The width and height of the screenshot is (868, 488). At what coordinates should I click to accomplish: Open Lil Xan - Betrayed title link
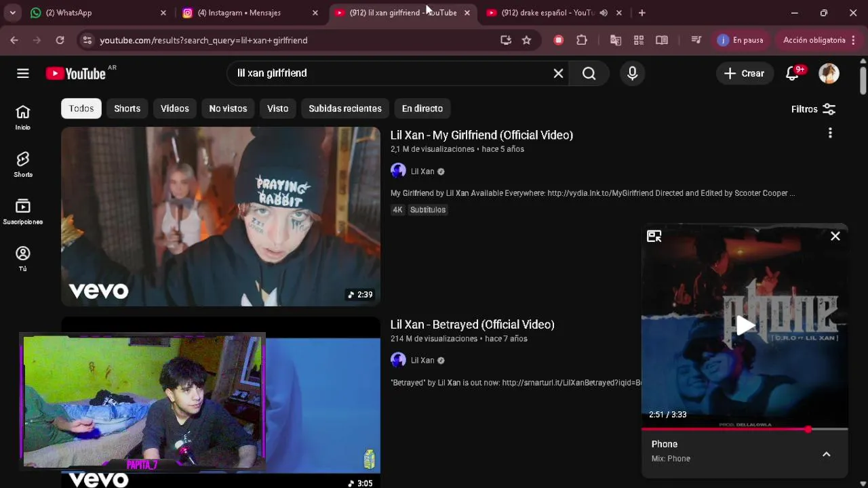pyautogui.click(x=472, y=325)
